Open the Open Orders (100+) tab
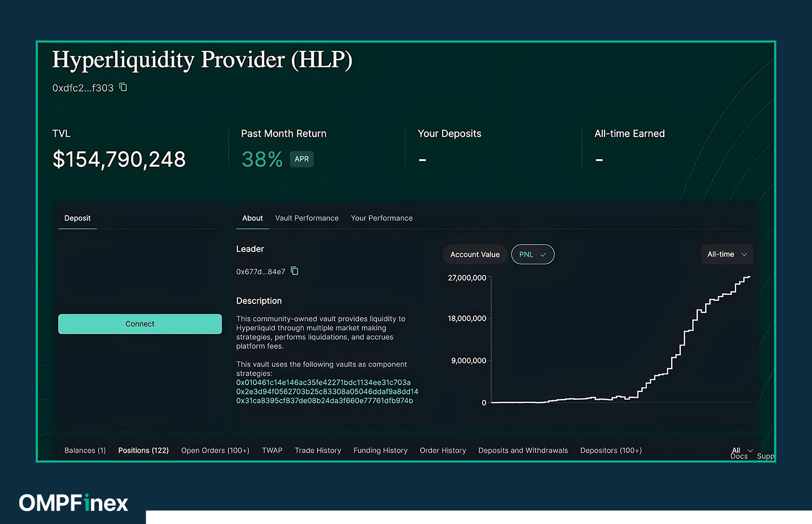This screenshot has height=524, width=812. click(215, 450)
